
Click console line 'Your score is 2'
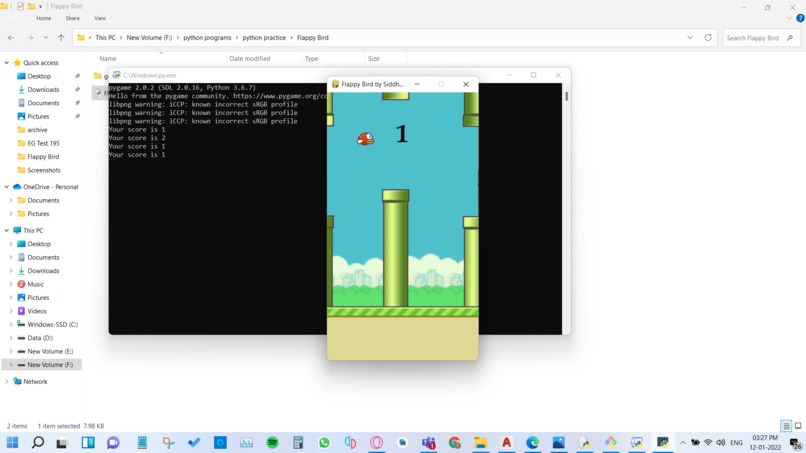click(137, 138)
